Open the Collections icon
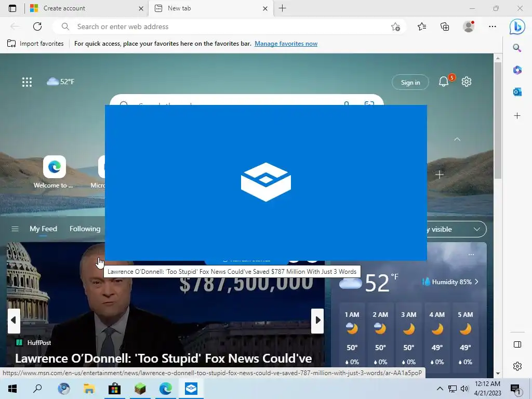Screen dimensions: 532x399 pyautogui.click(x=445, y=26)
